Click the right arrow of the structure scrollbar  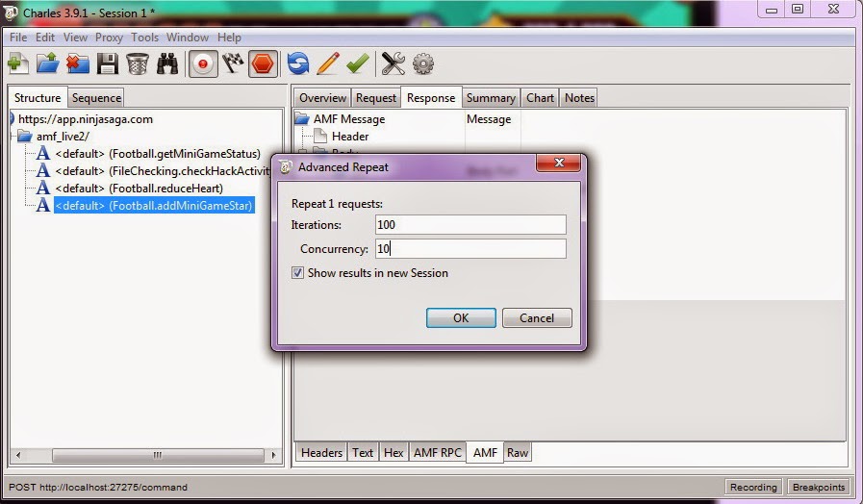pos(273,455)
